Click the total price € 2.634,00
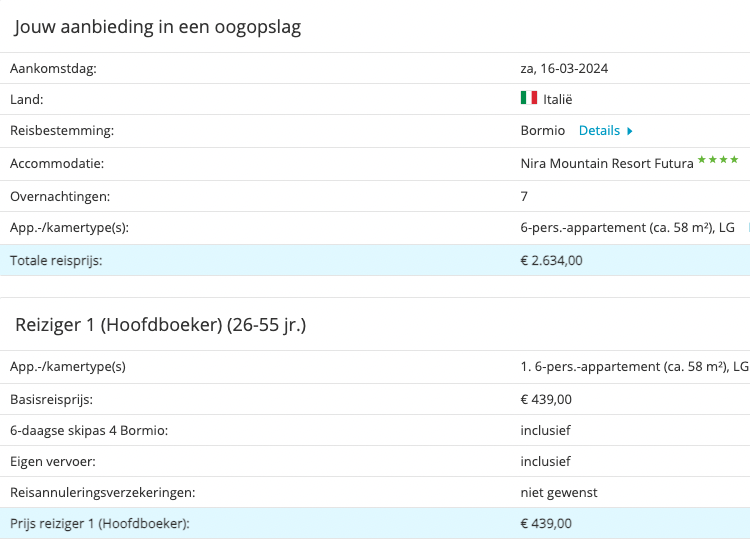The image size is (750, 540). click(x=551, y=261)
